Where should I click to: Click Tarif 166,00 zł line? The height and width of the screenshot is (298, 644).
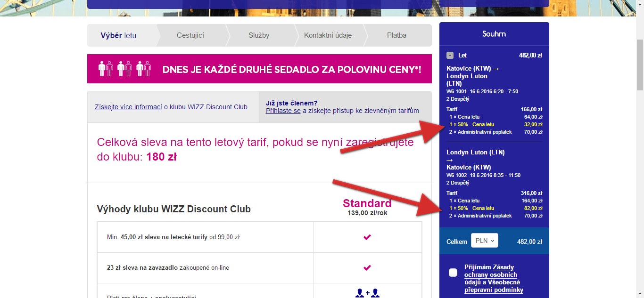495,109
